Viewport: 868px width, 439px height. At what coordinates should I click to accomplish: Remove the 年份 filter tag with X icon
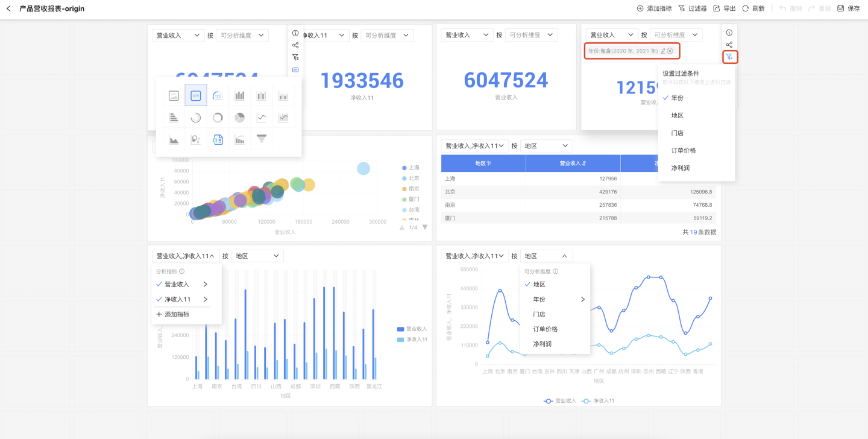[670, 51]
